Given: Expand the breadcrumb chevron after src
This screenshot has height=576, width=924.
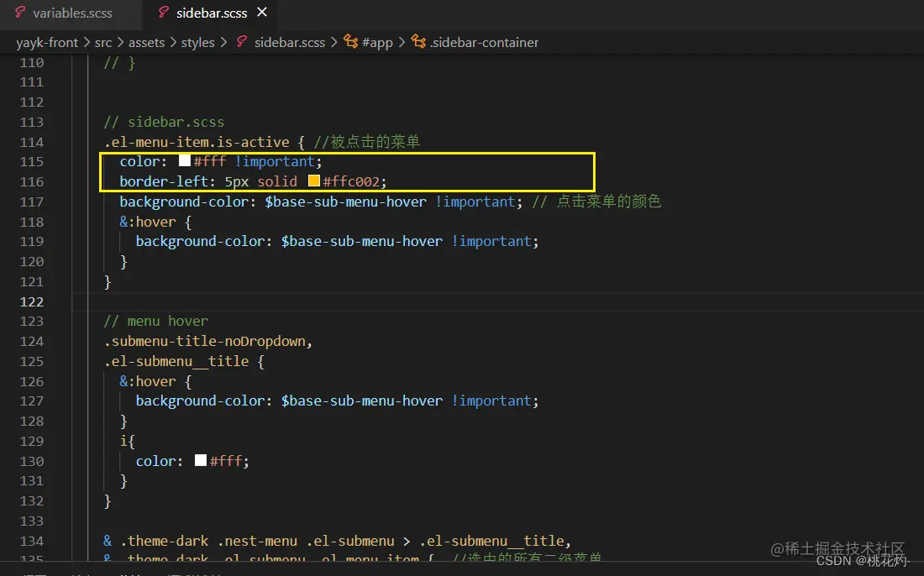Looking at the screenshot, I should point(120,43).
